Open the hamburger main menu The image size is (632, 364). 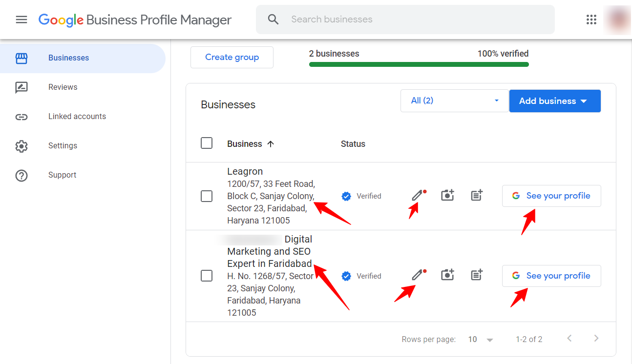coord(21,20)
